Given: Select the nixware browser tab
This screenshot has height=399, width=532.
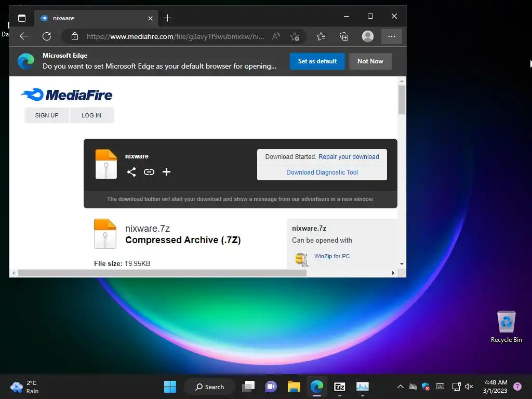Looking at the screenshot, I should 97,18.
